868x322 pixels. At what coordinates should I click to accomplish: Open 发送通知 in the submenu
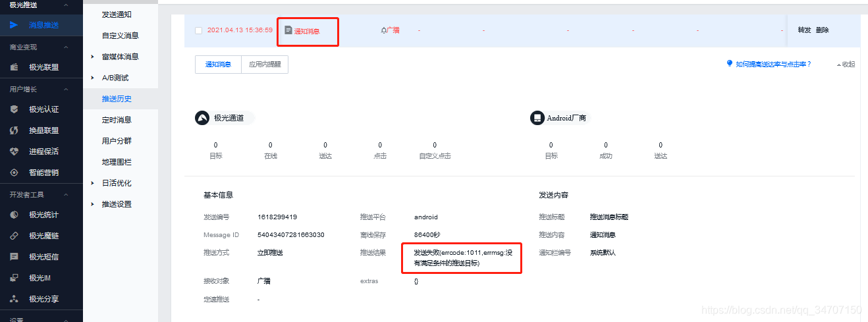pos(117,14)
